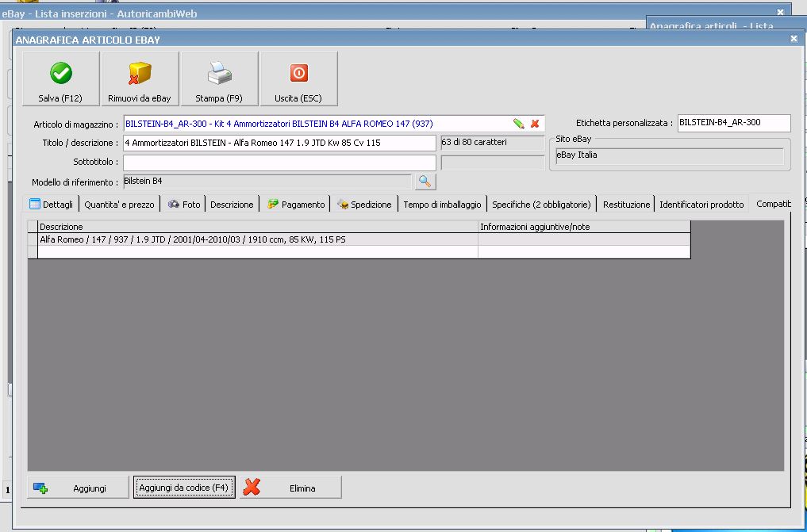Click the Aggiungi button
This screenshot has height=532, width=807.
(78, 488)
